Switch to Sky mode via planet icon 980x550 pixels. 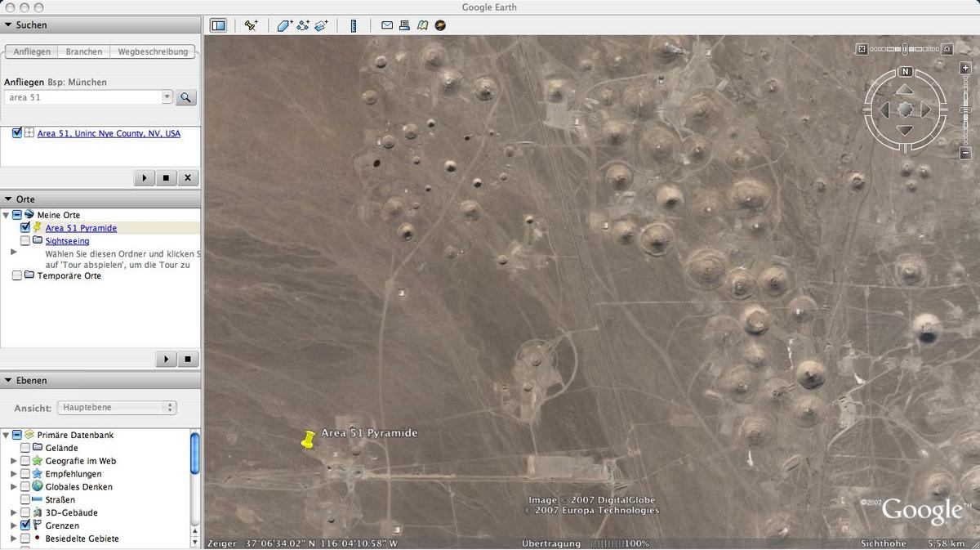pos(440,25)
